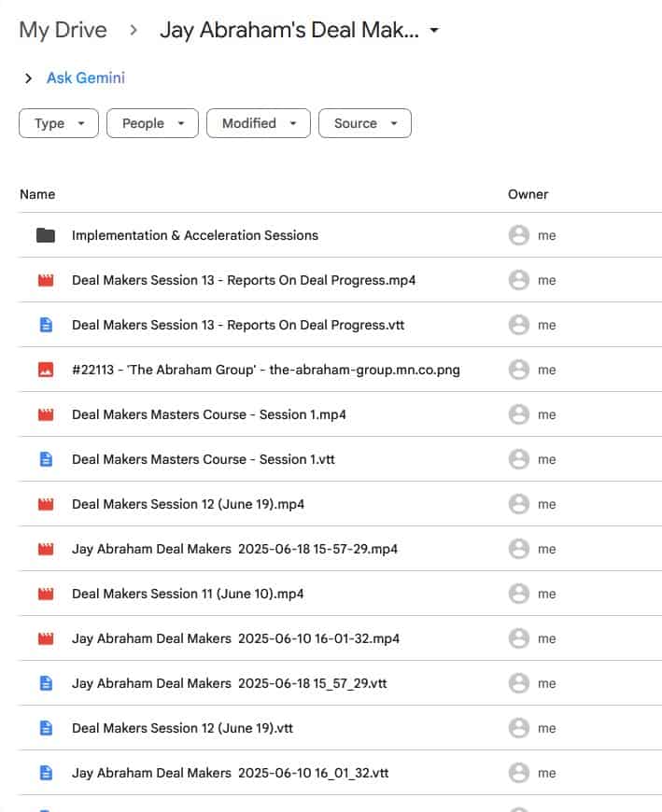This screenshot has height=812, width=662.
Task: Sort files by the Name column header
Action: pos(37,194)
